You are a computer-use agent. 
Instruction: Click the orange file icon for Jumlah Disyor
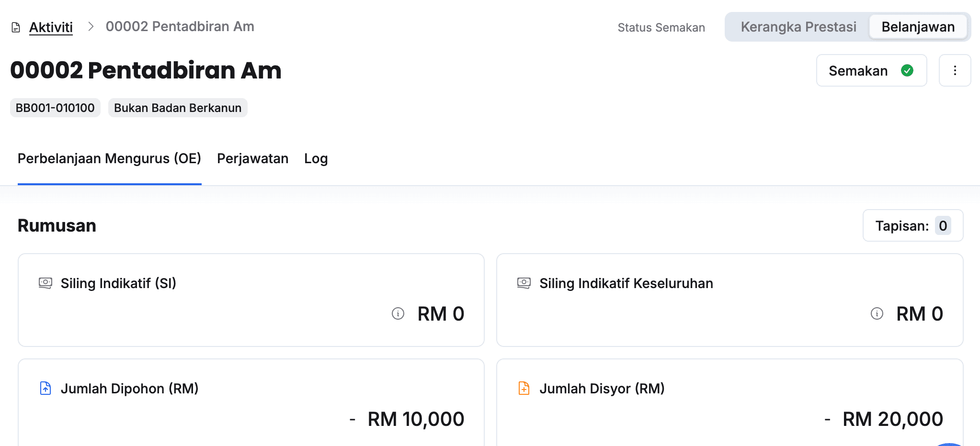point(524,388)
